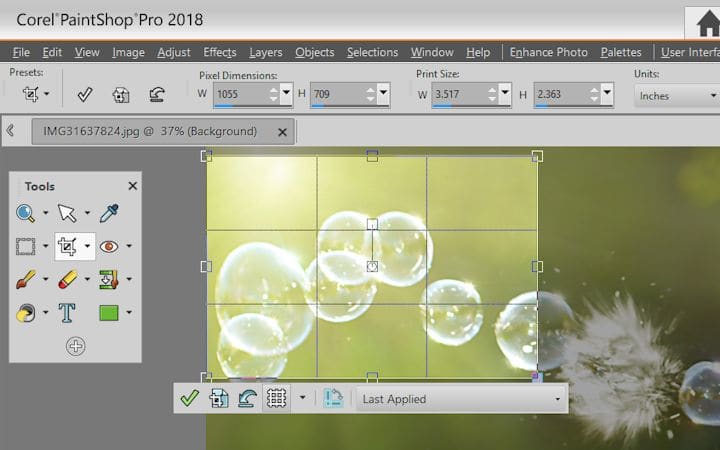The image size is (720, 450).
Task: Select the Pick arrow tool
Action: [67, 213]
